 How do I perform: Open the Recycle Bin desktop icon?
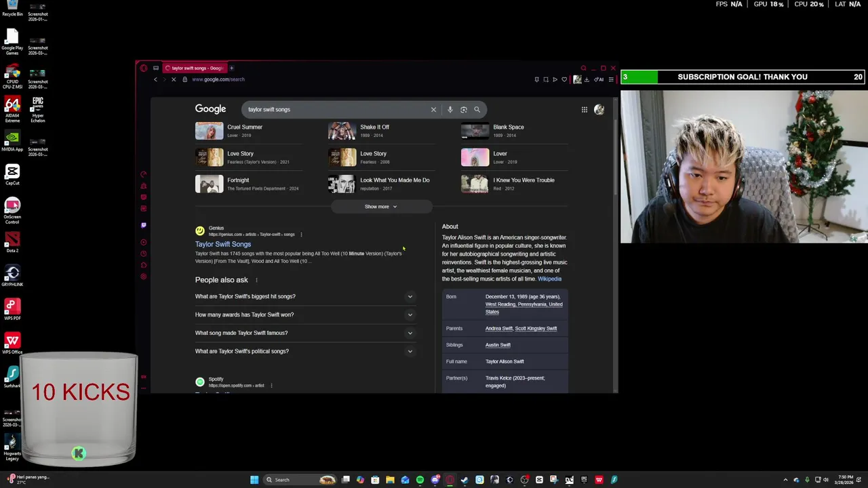pyautogui.click(x=12, y=7)
